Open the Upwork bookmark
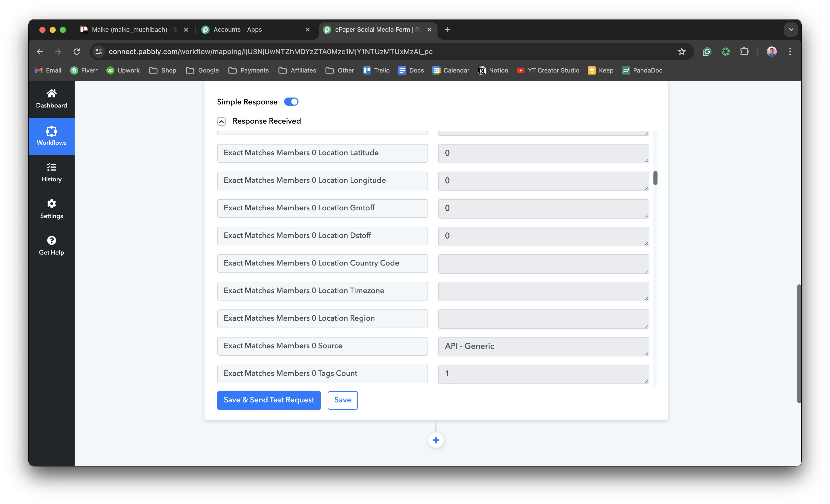The image size is (830, 504). [123, 70]
